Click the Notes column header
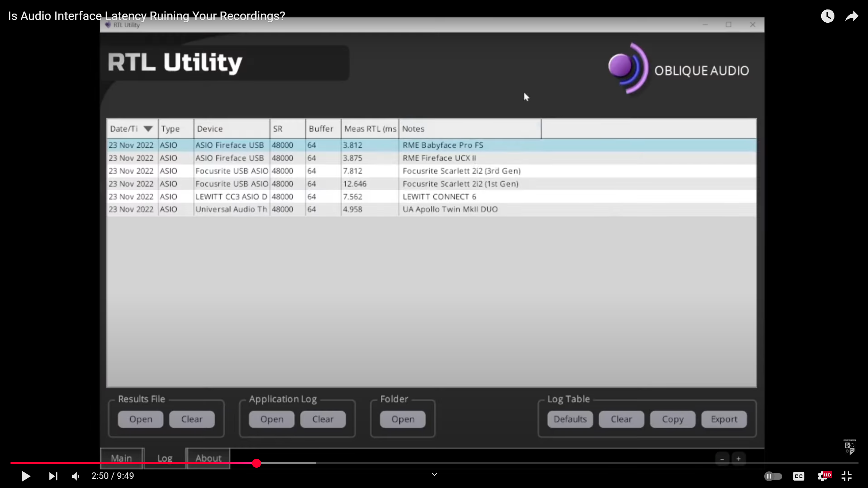This screenshot has width=868, height=488. tap(470, 129)
